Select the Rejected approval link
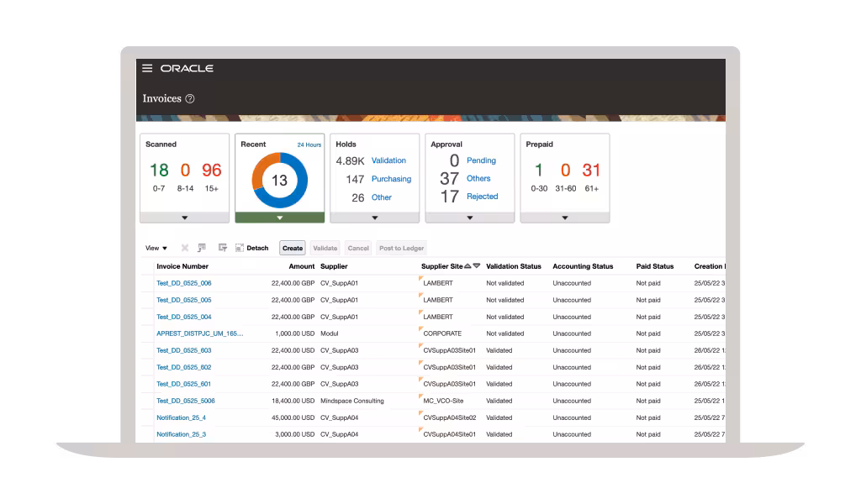Screen dimensions: 861x504 click(x=482, y=197)
